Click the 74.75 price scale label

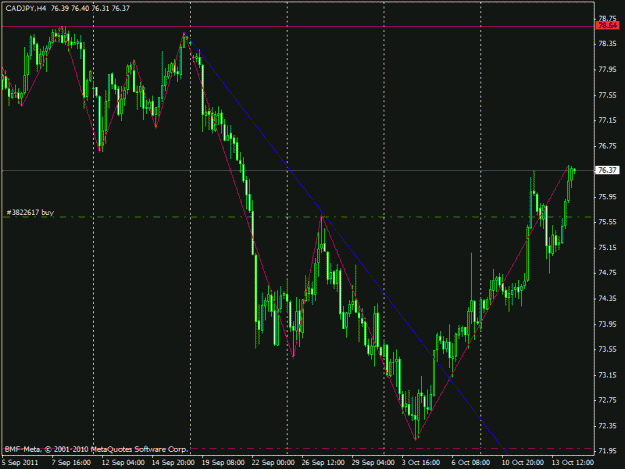click(x=607, y=273)
